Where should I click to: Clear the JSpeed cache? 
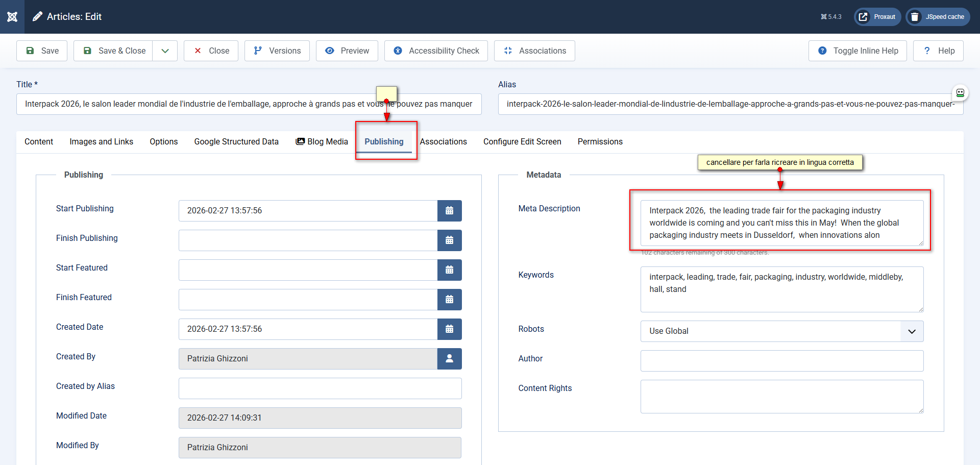938,17
